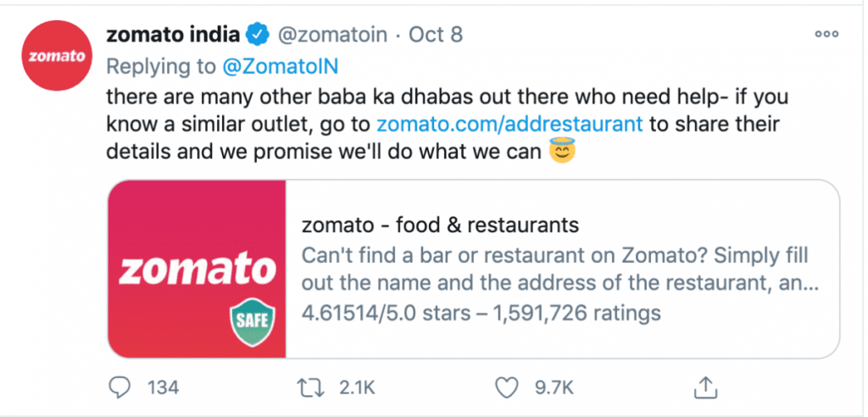The height and width of the screenshot is (417, 868).
Task: Click the 134 replies count
Action: coord(164,387)
